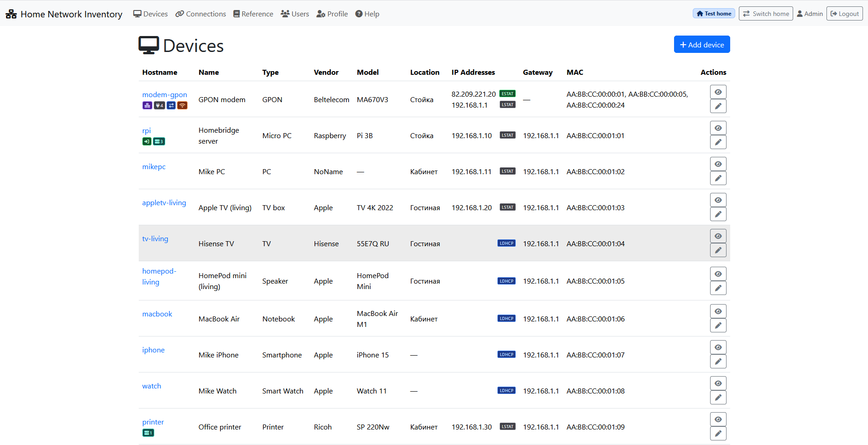Click the MAC column header

point(575,72)
